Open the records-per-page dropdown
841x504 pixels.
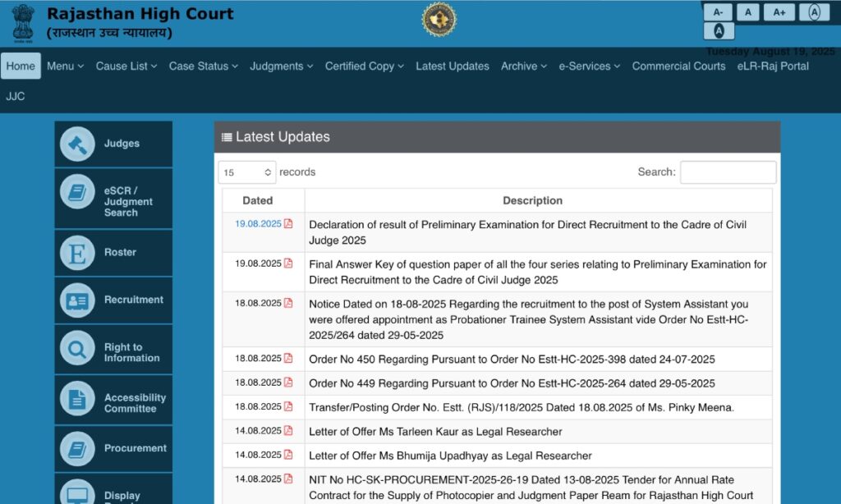click(246, 172)
